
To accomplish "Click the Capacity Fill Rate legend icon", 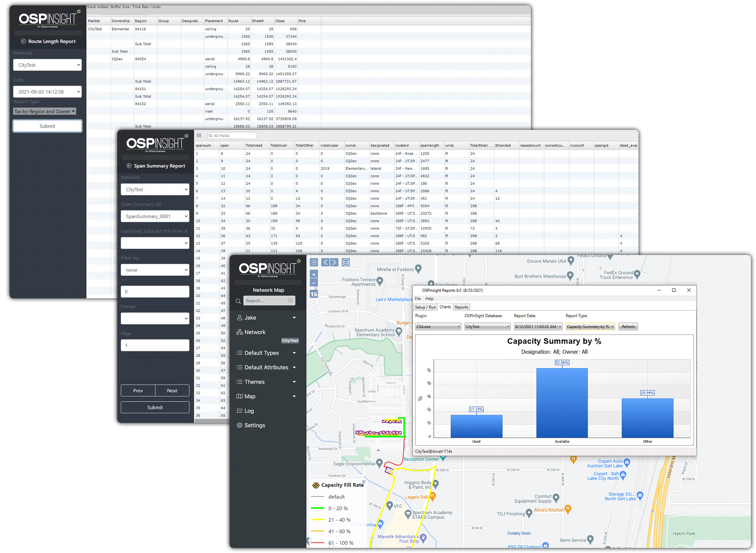I will (x=315, y=485).
